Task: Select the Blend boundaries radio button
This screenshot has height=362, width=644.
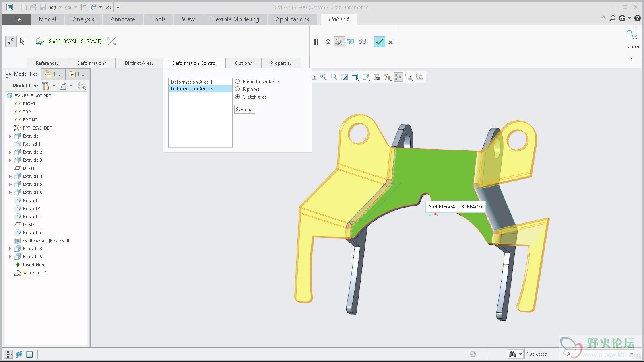Action: coord(237,81)
